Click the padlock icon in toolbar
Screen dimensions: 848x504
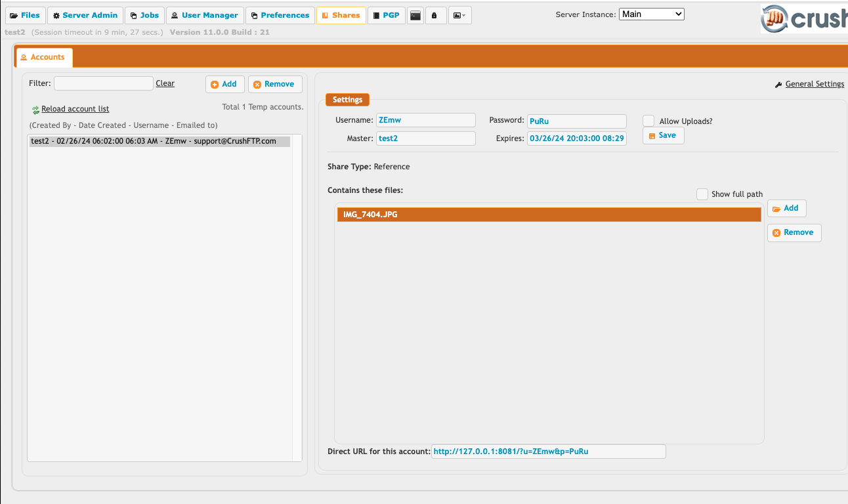434,15
